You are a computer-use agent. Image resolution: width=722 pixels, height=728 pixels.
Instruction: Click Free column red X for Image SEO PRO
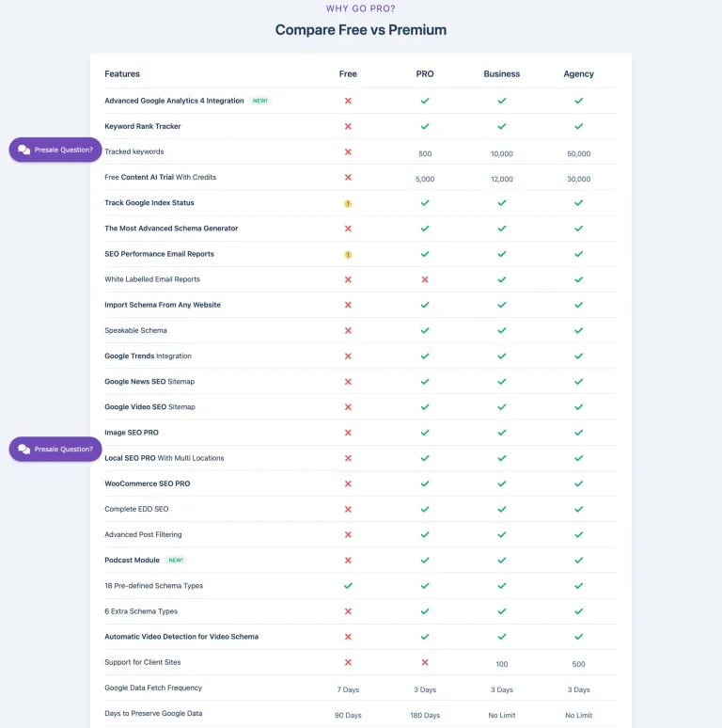point(348,433)
